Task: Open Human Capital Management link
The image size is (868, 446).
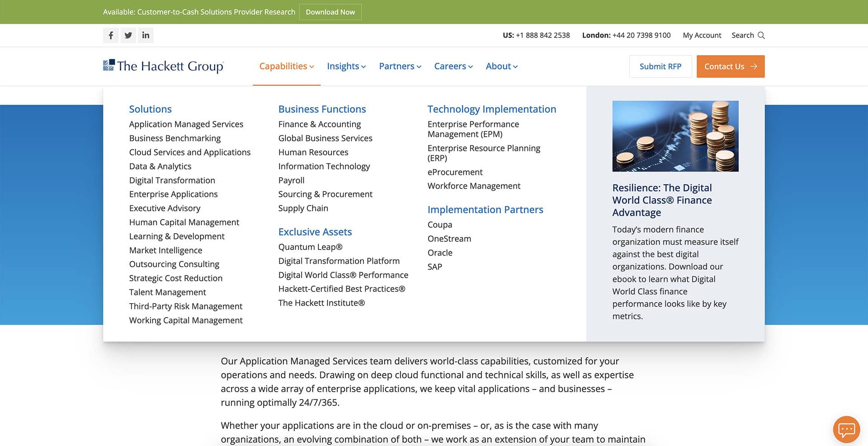Action: [x=184, y=222]
